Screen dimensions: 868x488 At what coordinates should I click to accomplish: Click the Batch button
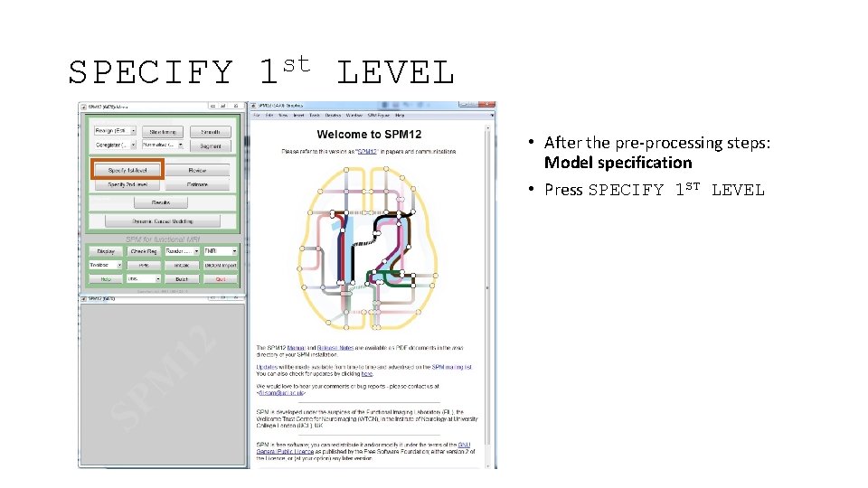182,279
